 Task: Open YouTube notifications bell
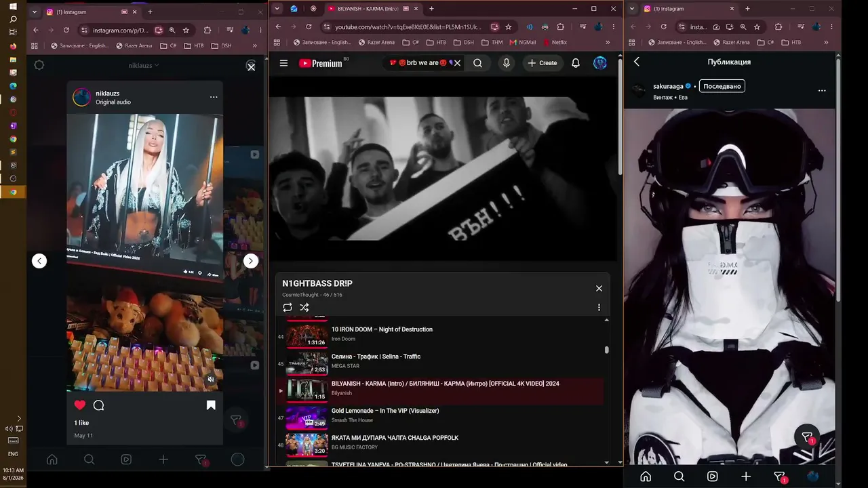[x=576, y=63]
